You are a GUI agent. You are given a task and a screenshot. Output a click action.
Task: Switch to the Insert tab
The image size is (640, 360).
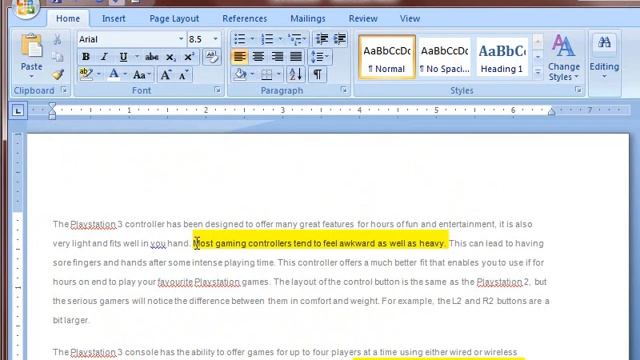(x=113, y=19)
